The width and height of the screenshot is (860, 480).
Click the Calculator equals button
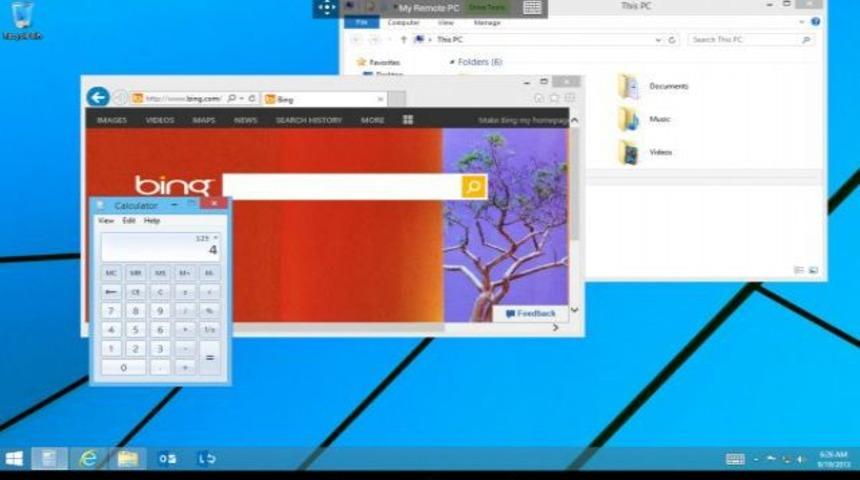tap(210, 358)
